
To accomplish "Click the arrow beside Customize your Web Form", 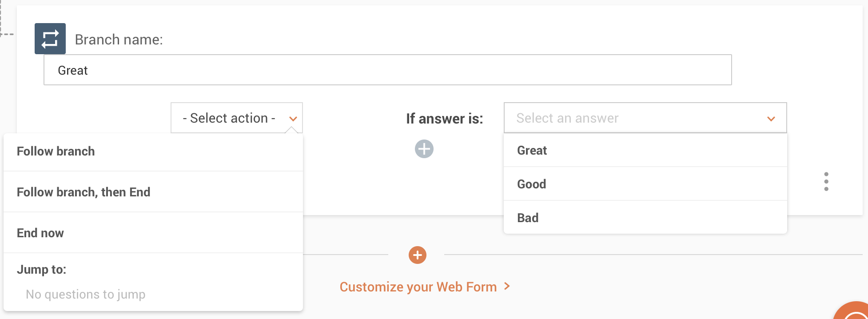I will pyautogui.click(x=507, y=287).
